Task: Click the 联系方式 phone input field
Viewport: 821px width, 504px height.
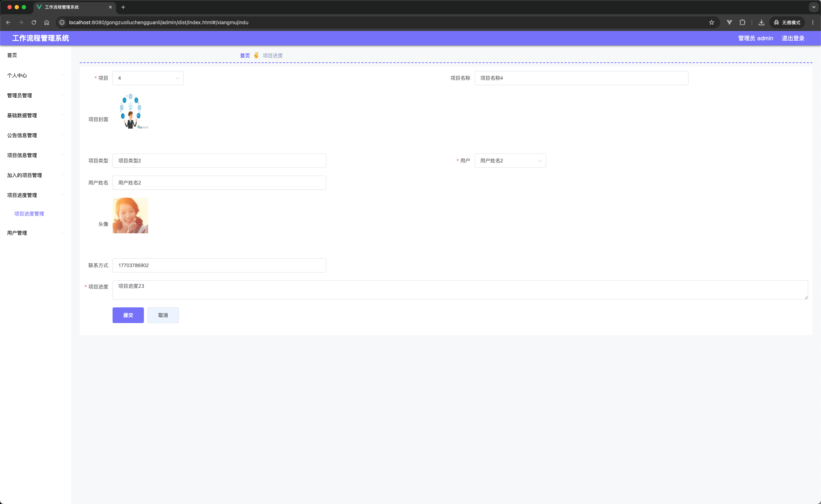Action: click(219, 265)
